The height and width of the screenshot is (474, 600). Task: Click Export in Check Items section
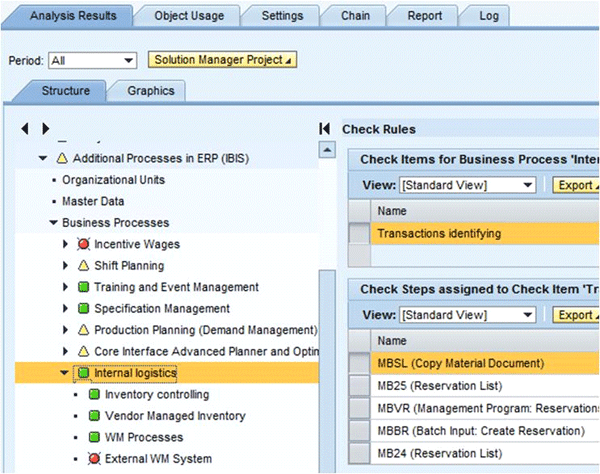[x=575, y=185]
